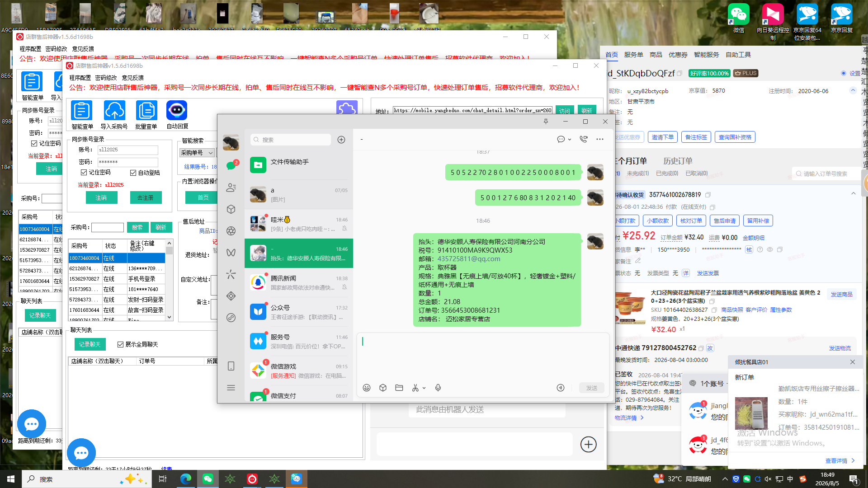
Task: Switch to the 历史订单 tab
Action: 677,161
